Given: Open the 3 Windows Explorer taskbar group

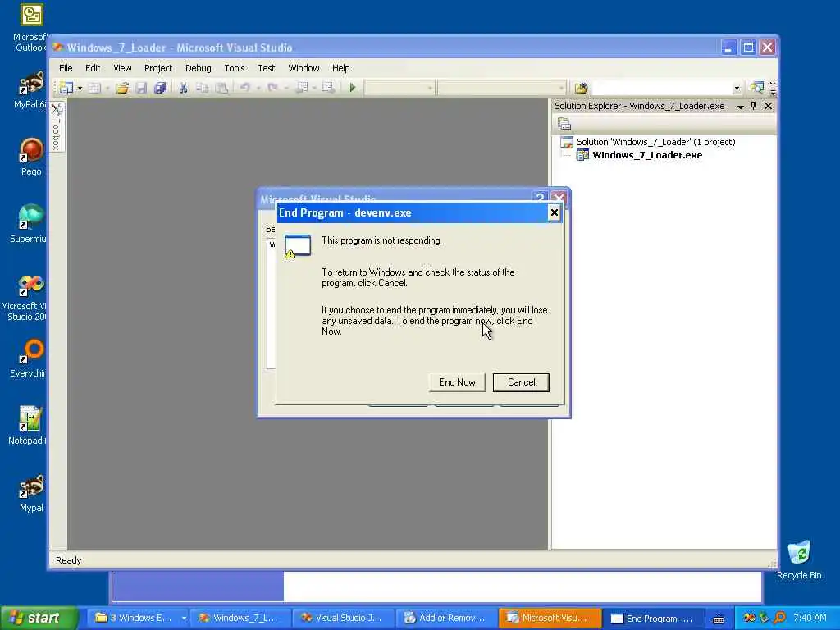Looking at the screenshot, I should coord(139,619).
